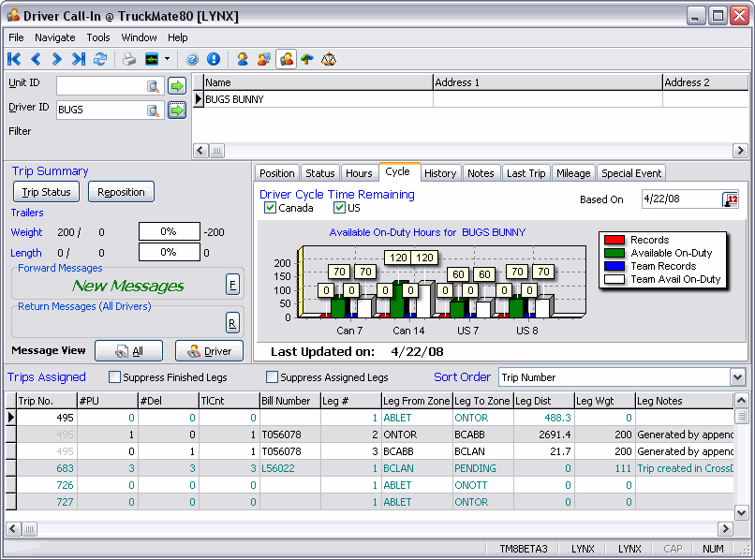Open the Based On date calendar
The image size is (755, 560).
tap(731, 199)
